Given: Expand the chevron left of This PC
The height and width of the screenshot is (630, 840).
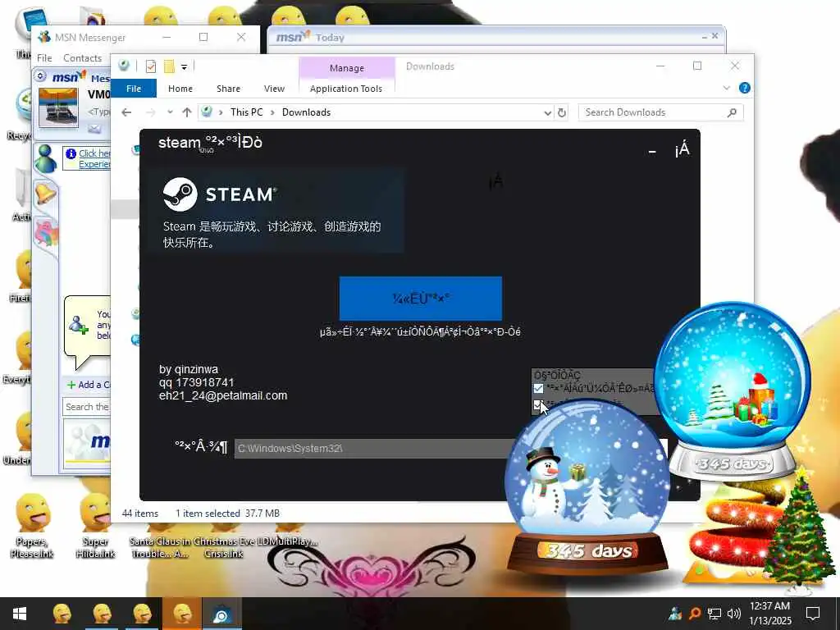Looking at the screenshot, I should (221, 112).
